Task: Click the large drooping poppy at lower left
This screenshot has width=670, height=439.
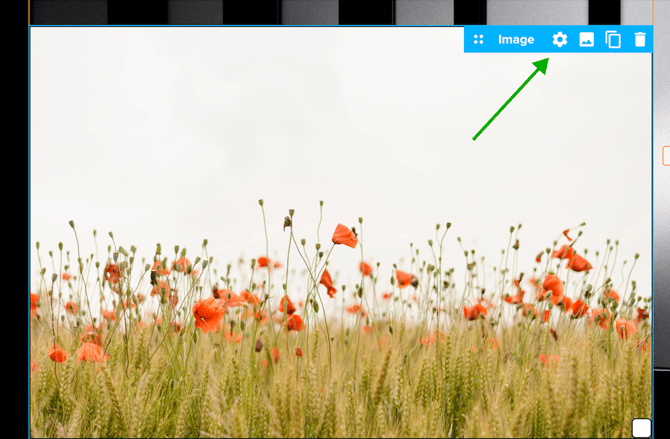Action: tap(208, 314)
